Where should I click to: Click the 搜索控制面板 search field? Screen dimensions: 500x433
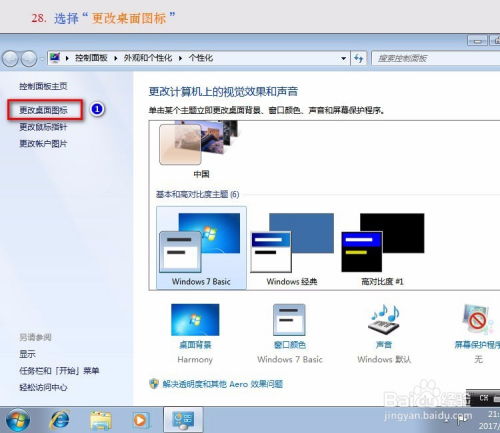(x=436, y=58)
